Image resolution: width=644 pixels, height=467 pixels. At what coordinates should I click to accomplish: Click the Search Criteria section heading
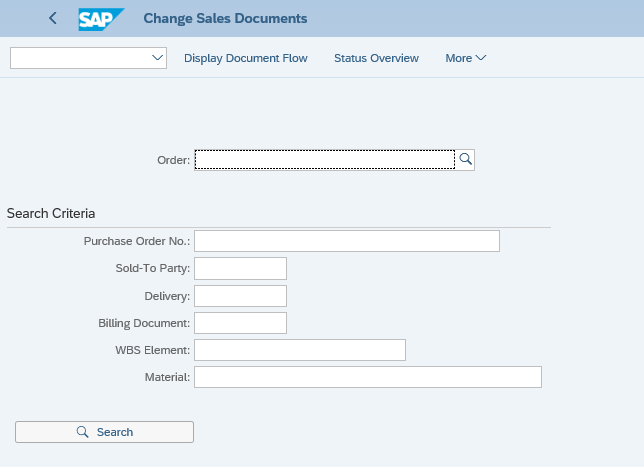point(51,213)
